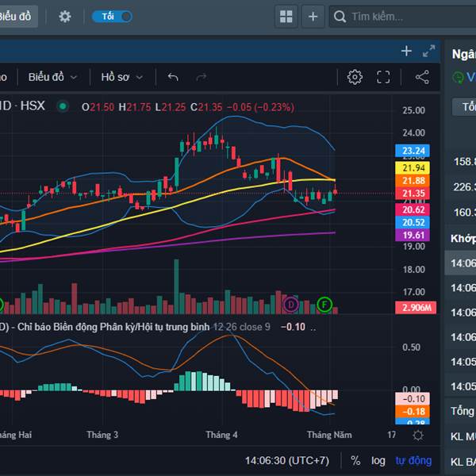Screen dimensions: 476x476
Task: Add new widget with top plus button
Action: tap(313, 17)
